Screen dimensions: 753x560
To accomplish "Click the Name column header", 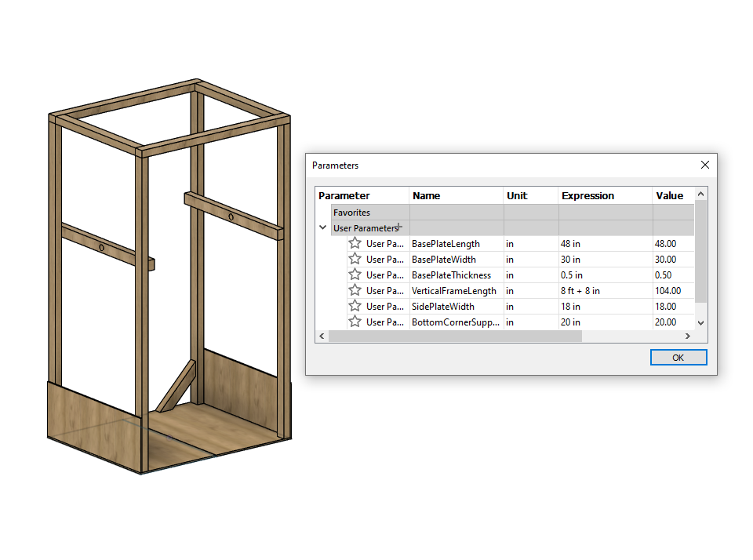I will pos(456,195).
